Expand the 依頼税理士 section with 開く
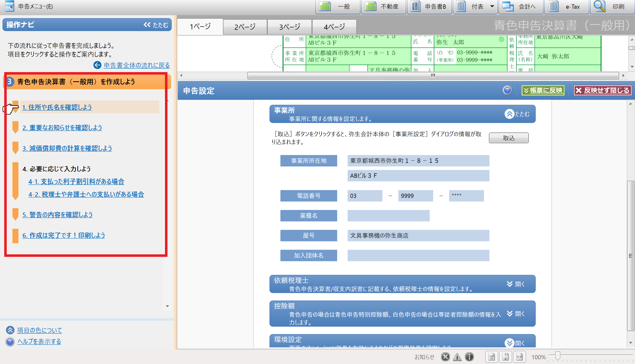 click(x=516, y=284)
